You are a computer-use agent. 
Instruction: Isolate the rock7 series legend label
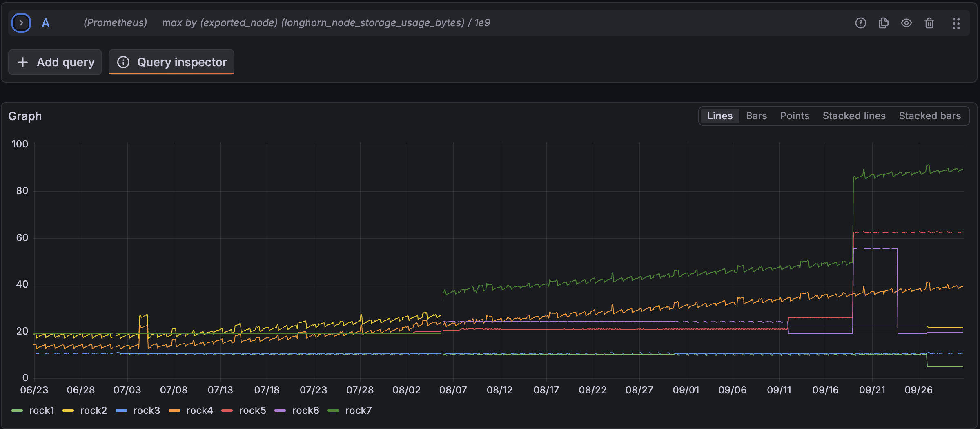point(359,411)
